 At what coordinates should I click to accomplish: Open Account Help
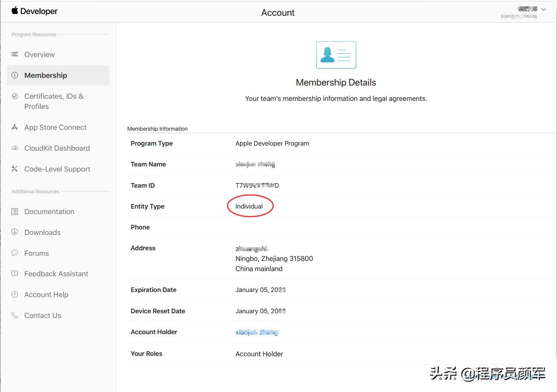(46, 295)
